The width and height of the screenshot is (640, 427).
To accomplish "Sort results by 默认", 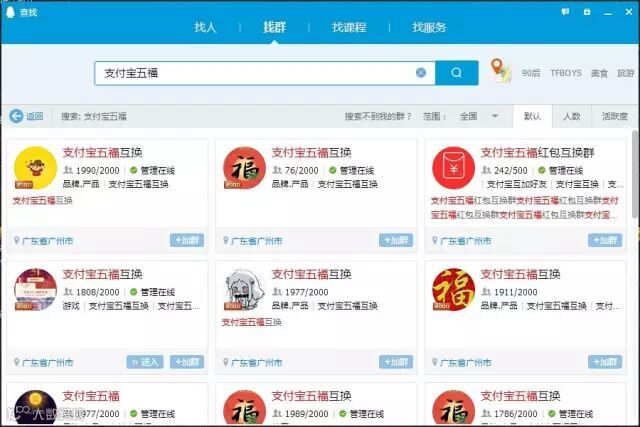I will click(x=533, y=116).
